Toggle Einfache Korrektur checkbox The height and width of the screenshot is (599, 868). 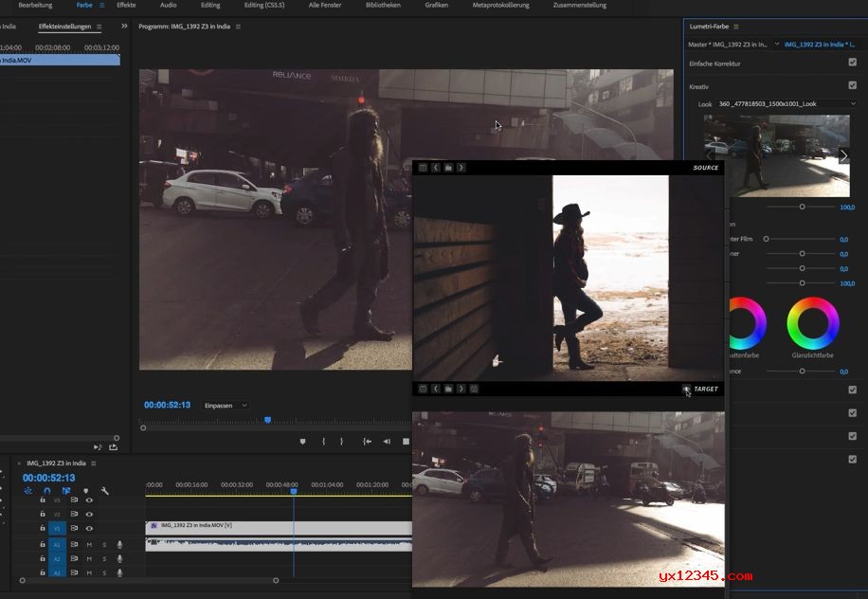click(853, 63)
